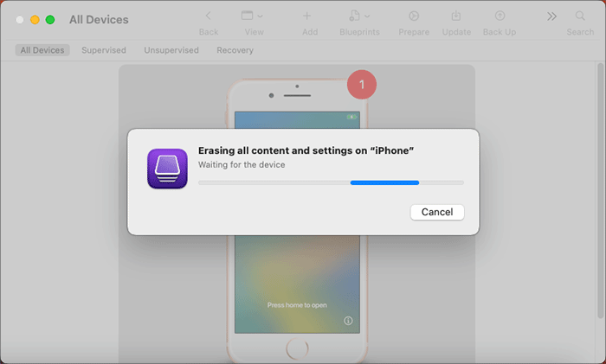
Task: Expand the View dropdown chevron
Action: (260, 16)
